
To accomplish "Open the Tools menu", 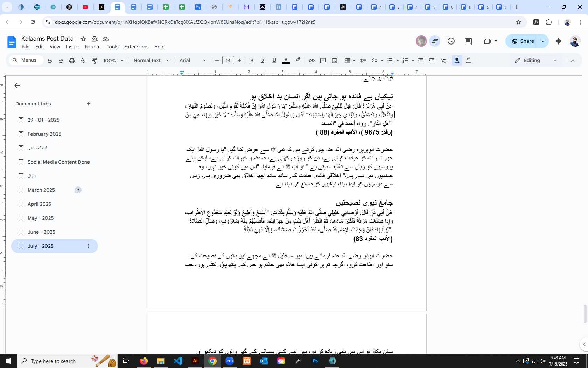I will pyautogui.click(x=112, y=47).
